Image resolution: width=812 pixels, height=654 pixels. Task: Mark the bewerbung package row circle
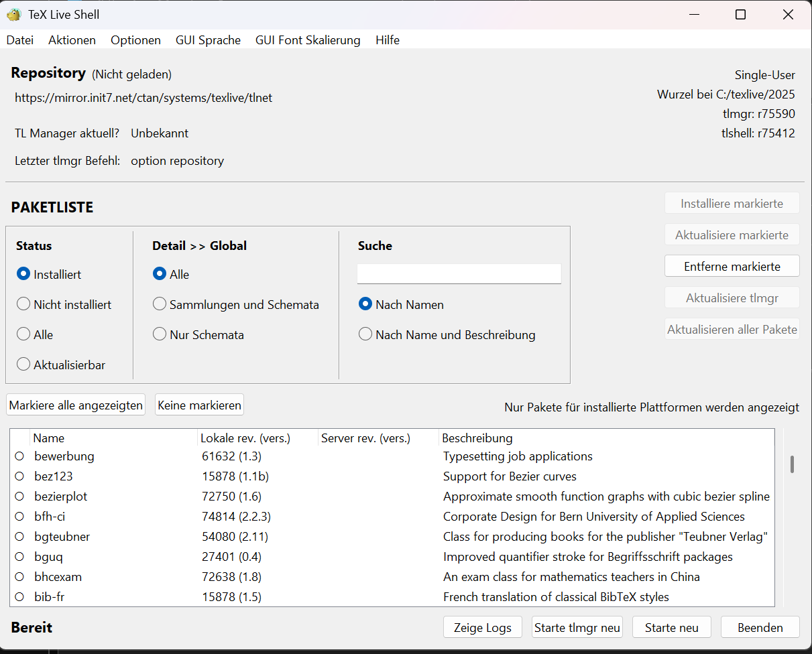pyautogui.click(x=19, y=456)
